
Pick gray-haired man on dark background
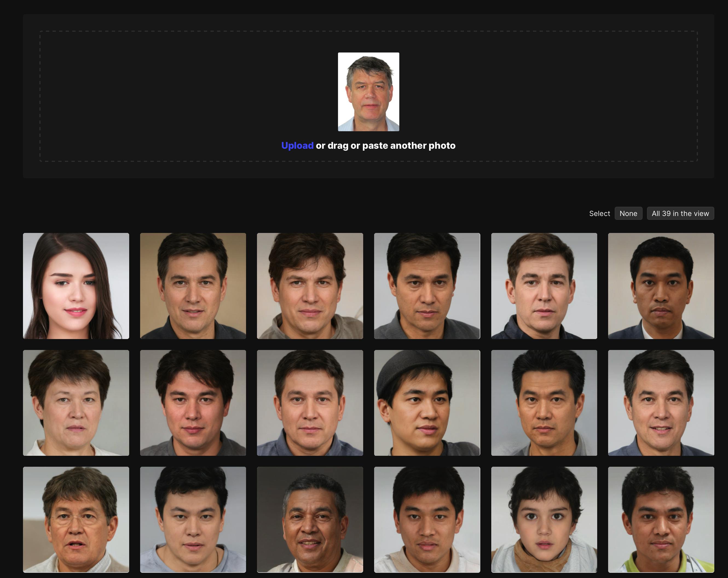(310, 519)
